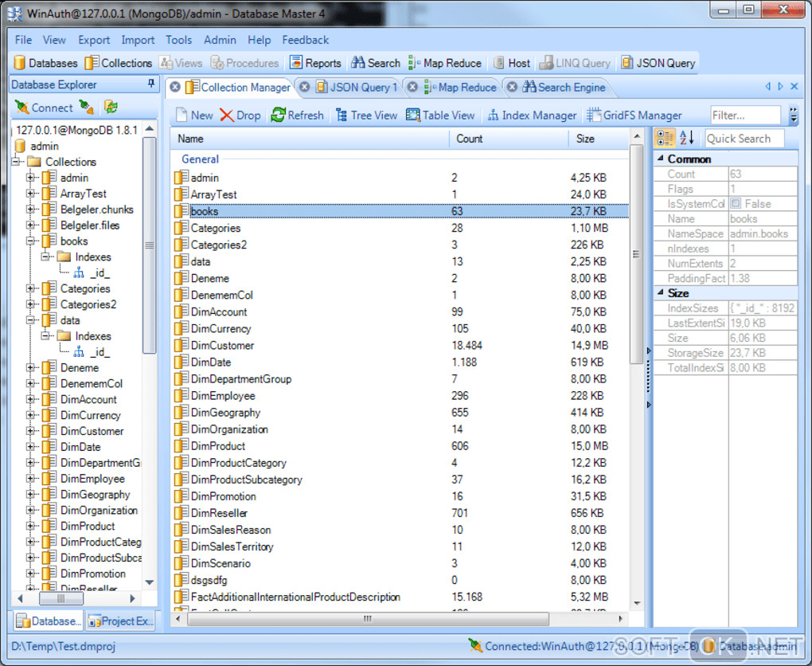The image size is (812, 666).
Task: Click the Filter input field
Action: click(746, 115)
